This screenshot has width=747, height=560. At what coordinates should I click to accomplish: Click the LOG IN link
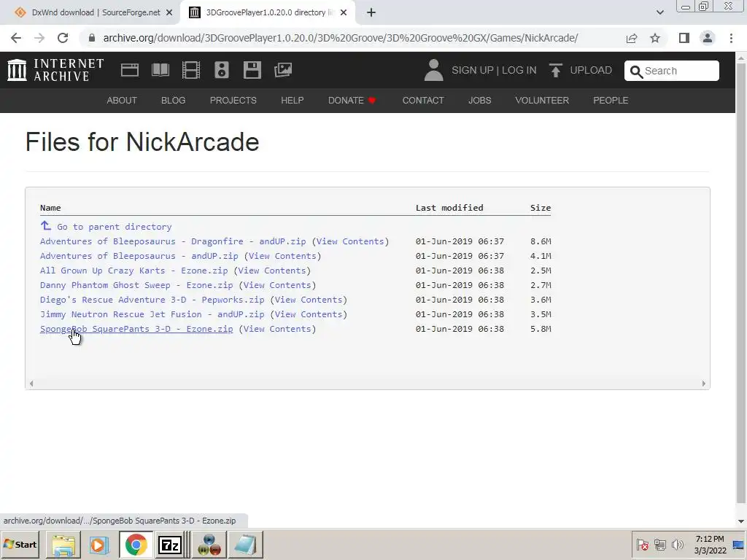(x=519, y=71)
